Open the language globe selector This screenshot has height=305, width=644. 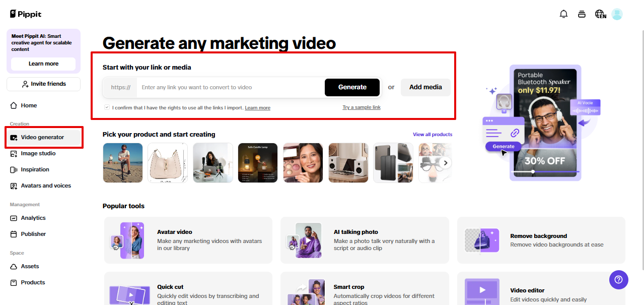(x=600, y=14)
